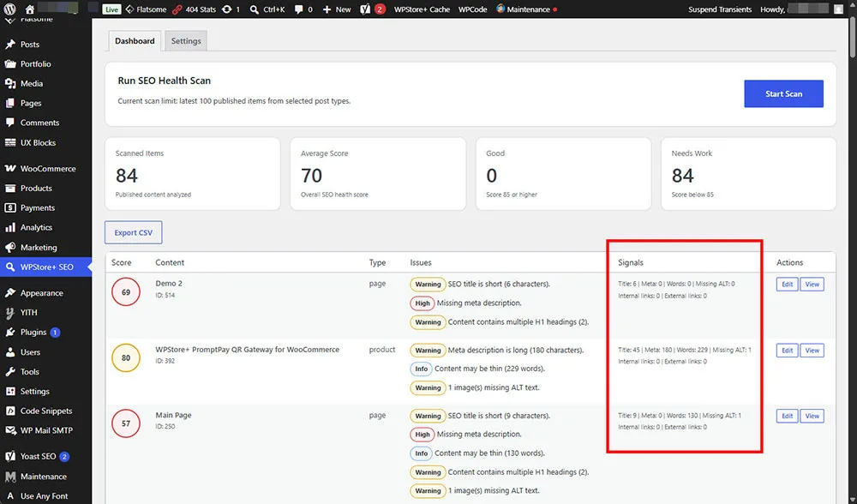Viewport: 857px width, 504px height.
Task: Click the Main Page content title
Action: (x=173, y=415)
